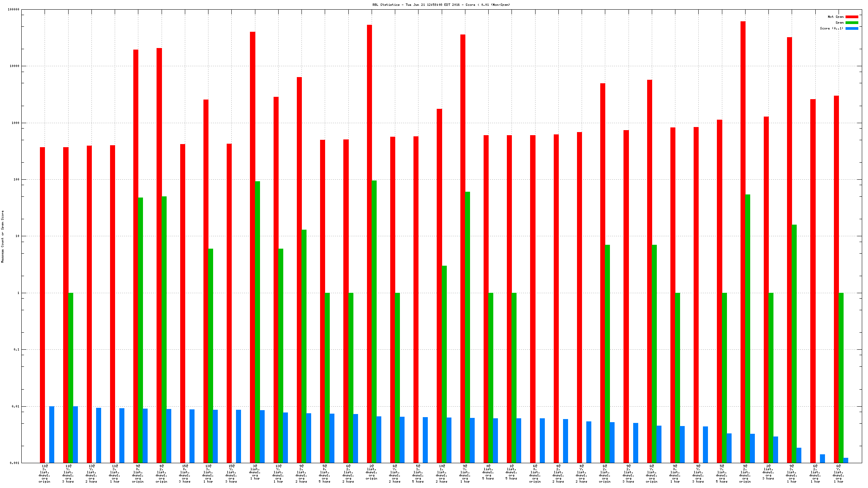
Task: Click the '15@ 0. list.dnswl.org 3 hops' x-axis label
Action: [x=185, y=473]
